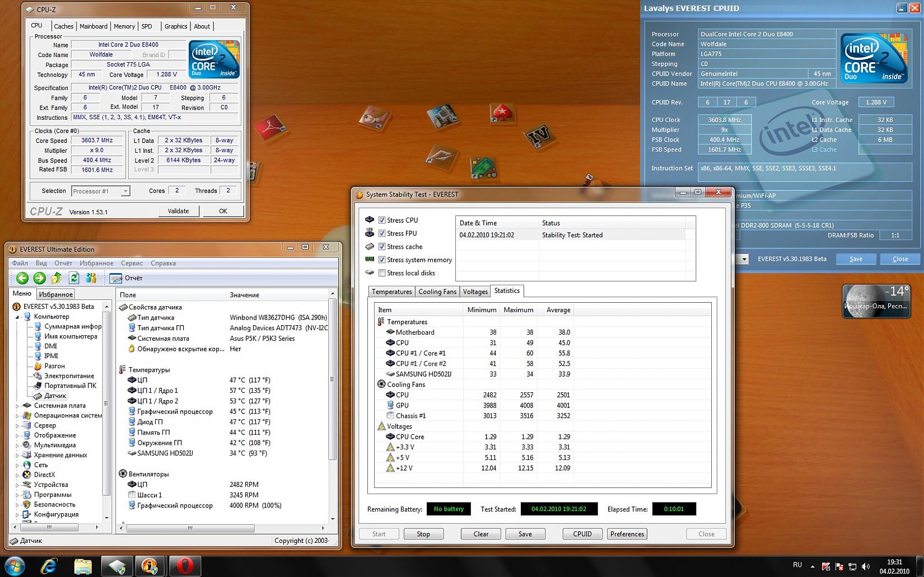Viewport: 924px width, 577px height.
Task: Enable the Stress local disks checkbox
Action: [382, 273]
